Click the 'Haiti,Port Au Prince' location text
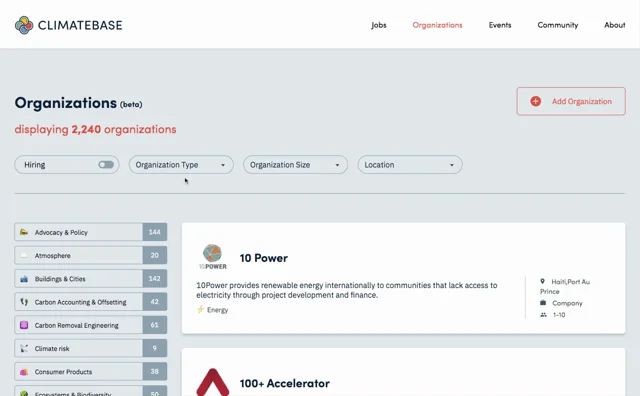Image resolution: width=640 pixels, height=396 pixels. [x=565, y=287]
